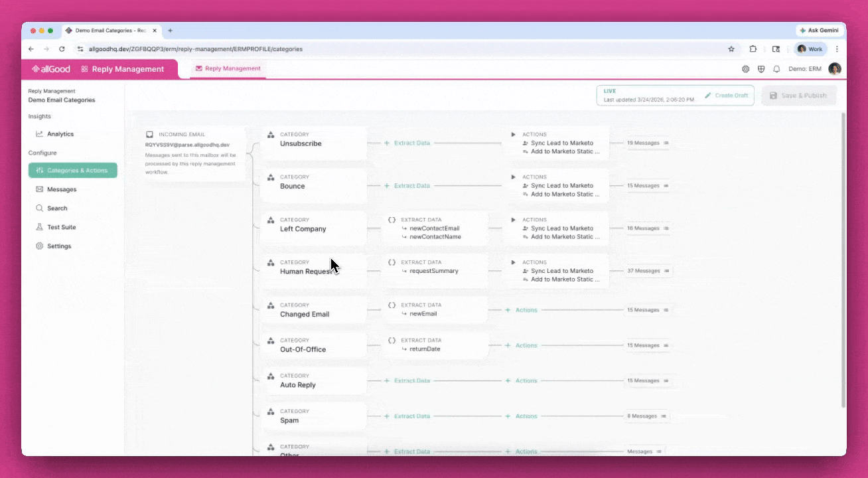Image resolution: width=868 pixels, height=478 pixels.
Task: Add Extract Data for Spam
Action: tap(407, 416)
